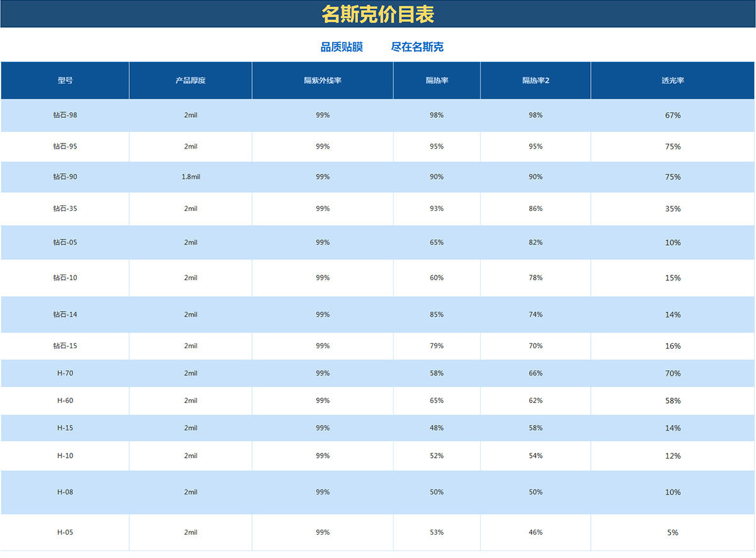Click the 透光率 column header
756x558 pixels.
click(x=673, y=81)
